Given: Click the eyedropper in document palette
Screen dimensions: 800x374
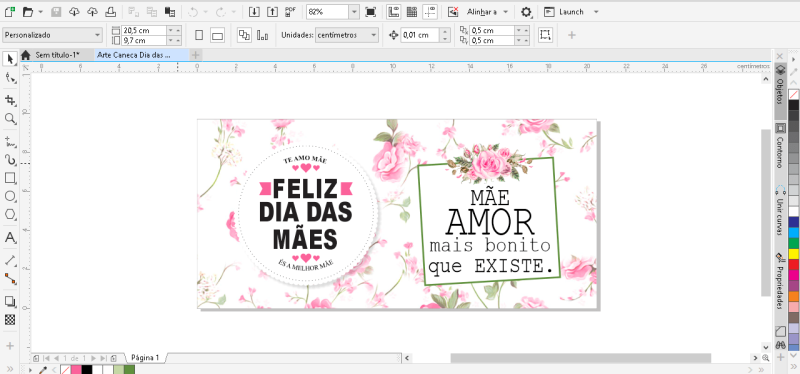Looking at the screenshot, I should pyautogui.click(x=44, y=369).
